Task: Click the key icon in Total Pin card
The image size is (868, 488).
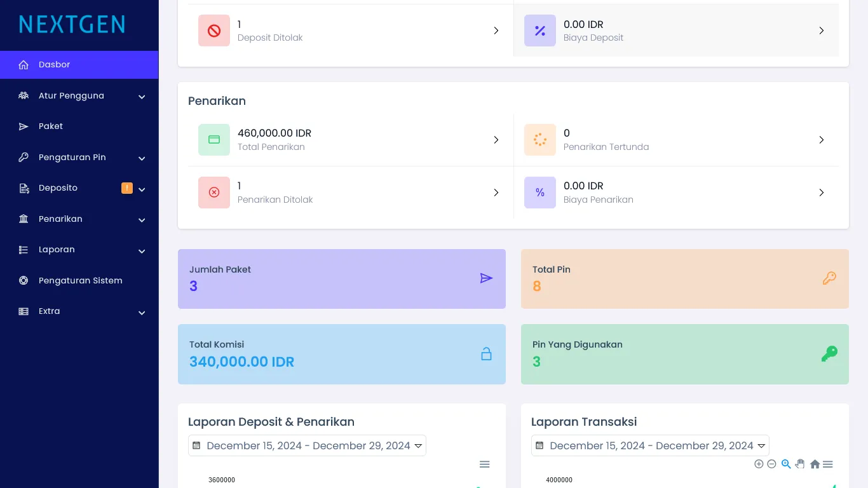Action: coord(829,278)
